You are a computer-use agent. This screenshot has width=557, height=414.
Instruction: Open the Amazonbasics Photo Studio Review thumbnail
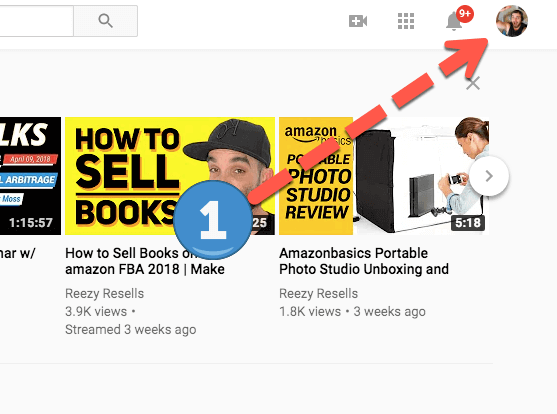point(384,176)
